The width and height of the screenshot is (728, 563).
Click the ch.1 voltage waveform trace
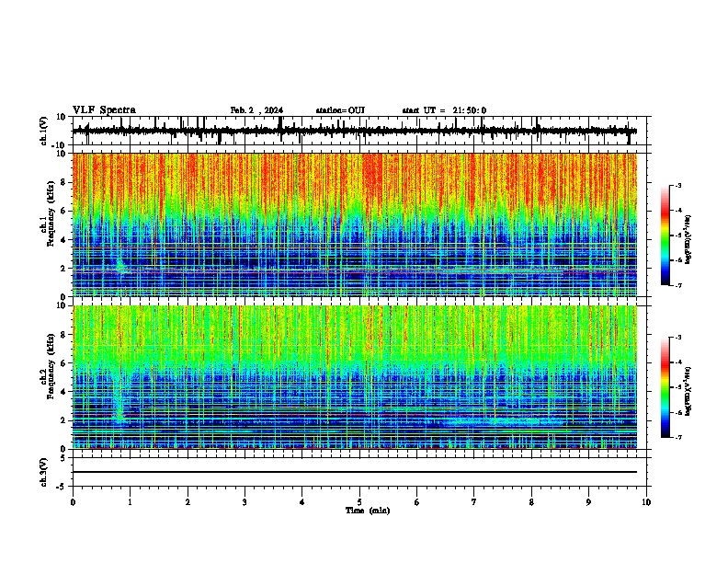click(x=355, y=131)
